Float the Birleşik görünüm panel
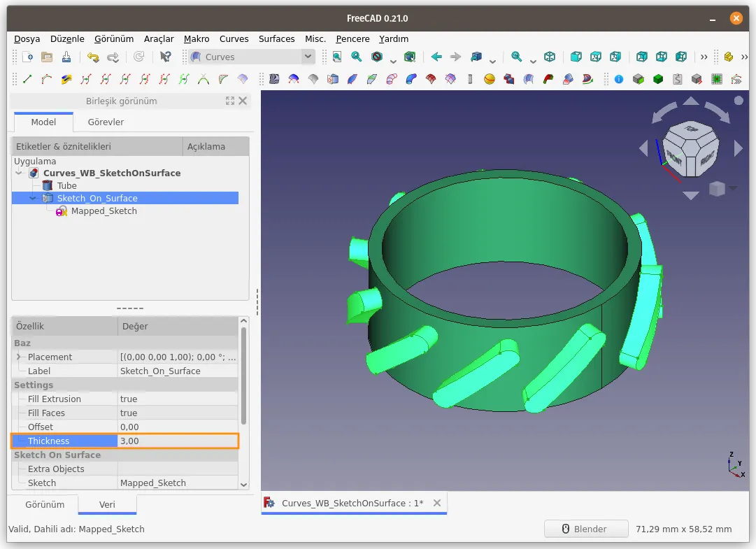This screenshot has height=549, width=756. [230, 101]
